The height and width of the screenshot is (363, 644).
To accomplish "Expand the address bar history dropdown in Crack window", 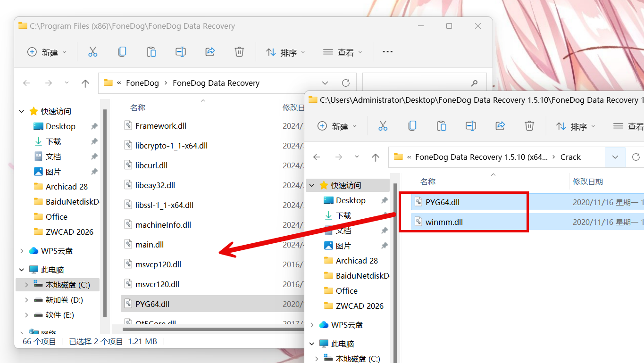I will pyautogui.click(x=615, y=157).
